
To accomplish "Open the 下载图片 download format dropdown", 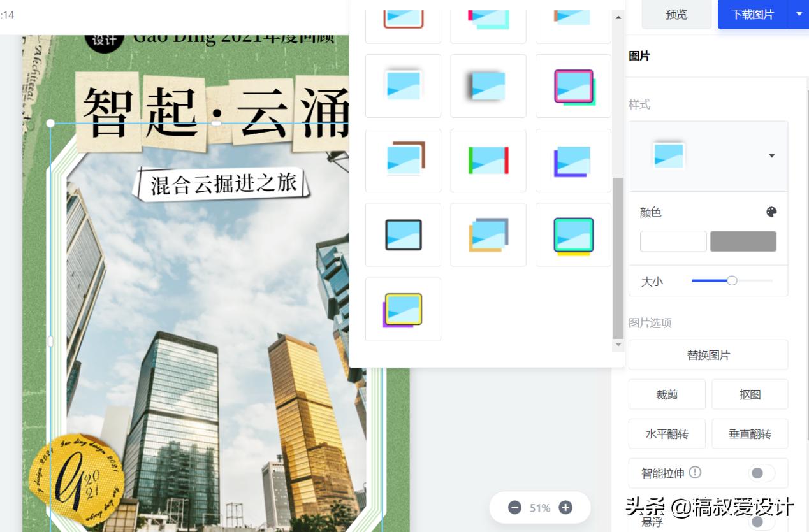I will (799, 14).
